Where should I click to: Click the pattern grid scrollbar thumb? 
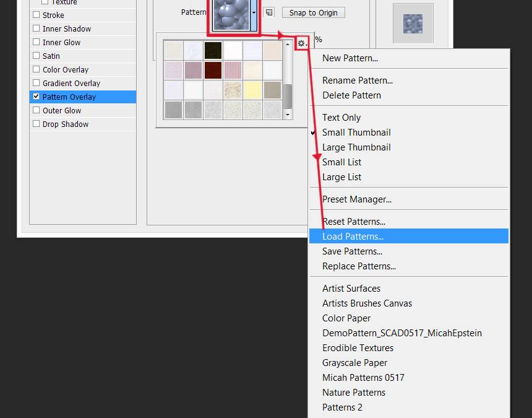pyautogui.click(x=288, y=97)
